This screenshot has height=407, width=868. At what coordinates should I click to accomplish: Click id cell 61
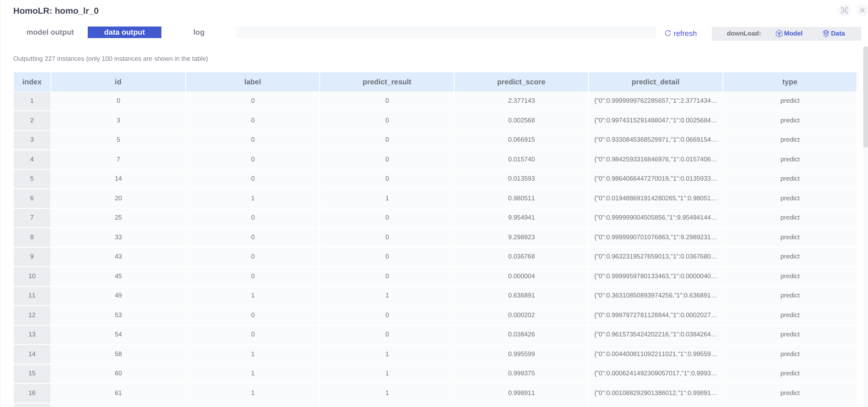tap(118, 393)
